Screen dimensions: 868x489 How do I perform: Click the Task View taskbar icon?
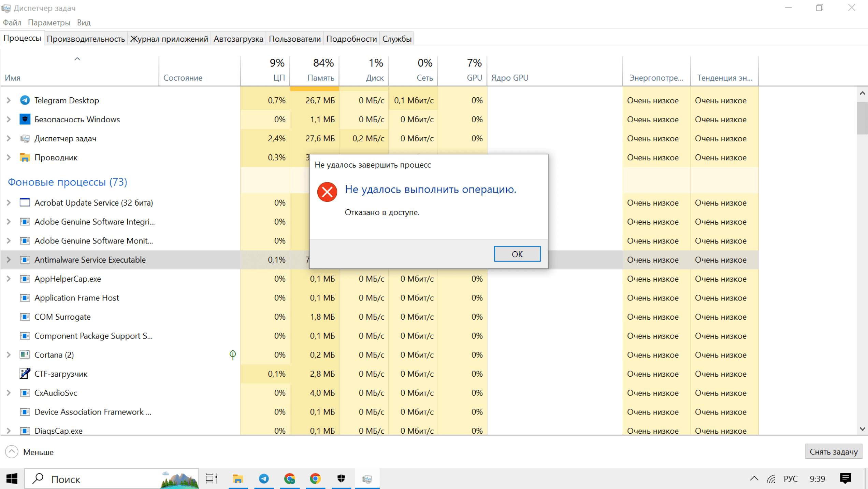click(x=211, y=479)
